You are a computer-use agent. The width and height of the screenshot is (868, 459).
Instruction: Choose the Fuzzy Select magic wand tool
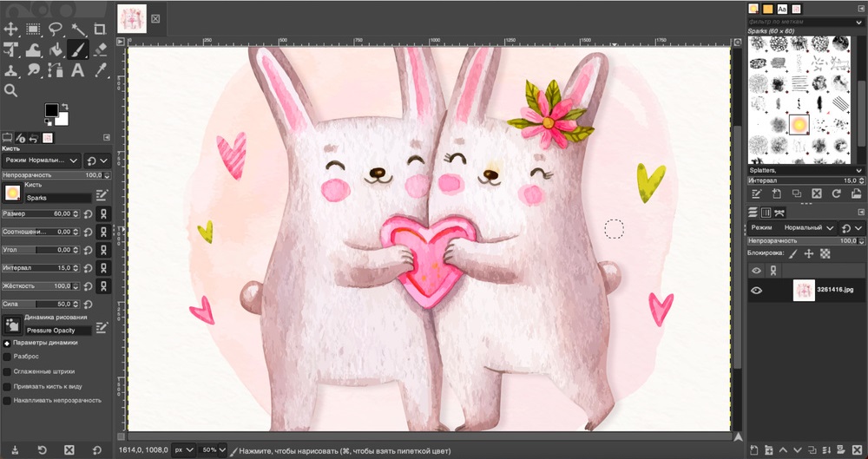78,30
